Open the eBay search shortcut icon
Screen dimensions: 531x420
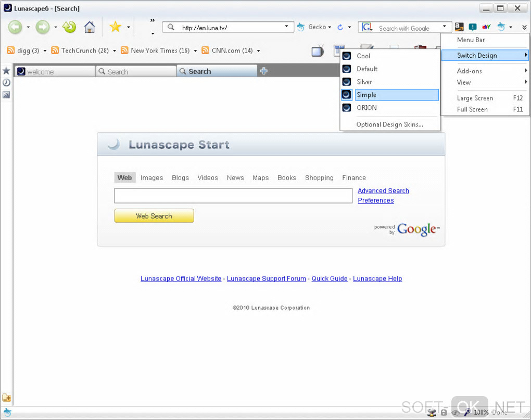(x=486, y=27)
